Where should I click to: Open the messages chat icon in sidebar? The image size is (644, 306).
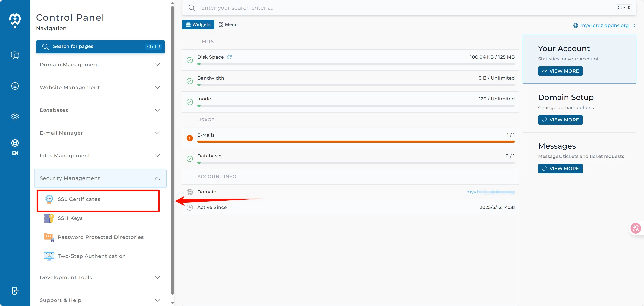pyautogui.click(x=15, y=55)
